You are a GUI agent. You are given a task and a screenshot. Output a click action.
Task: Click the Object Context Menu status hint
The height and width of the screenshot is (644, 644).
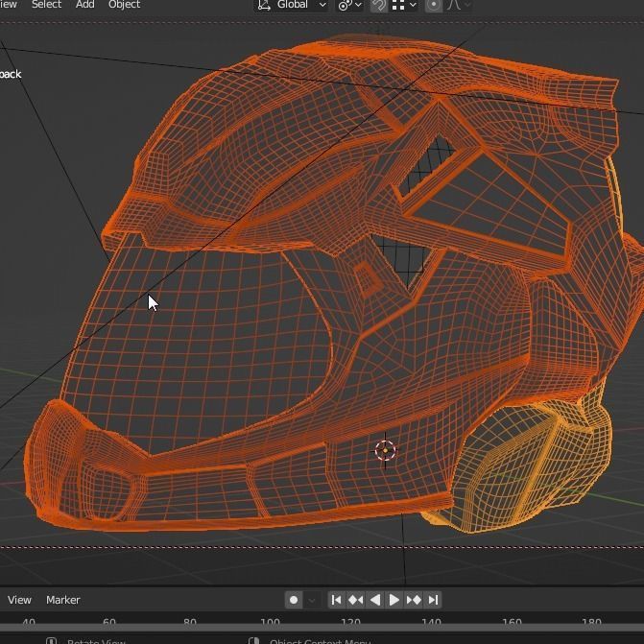click(320, 641)
